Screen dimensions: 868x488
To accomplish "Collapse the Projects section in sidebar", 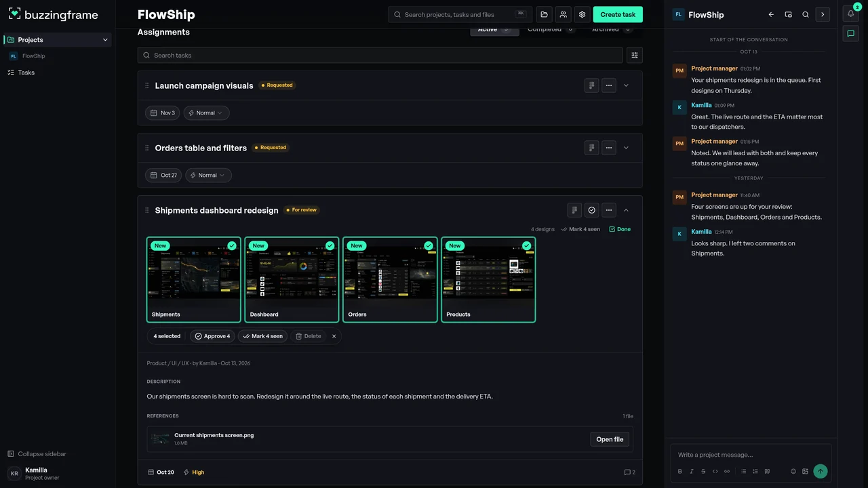I will (105, 40).
